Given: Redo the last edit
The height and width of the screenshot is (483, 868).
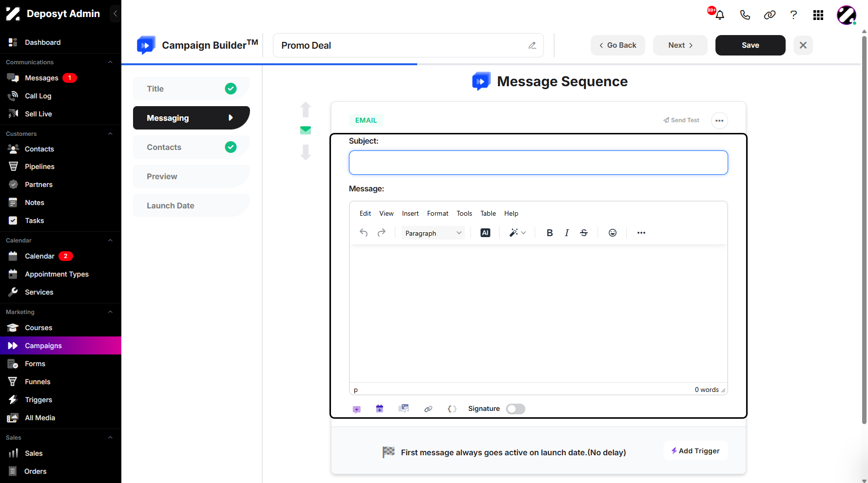Looking at the screenshot, I should click(x=382, y=233).
